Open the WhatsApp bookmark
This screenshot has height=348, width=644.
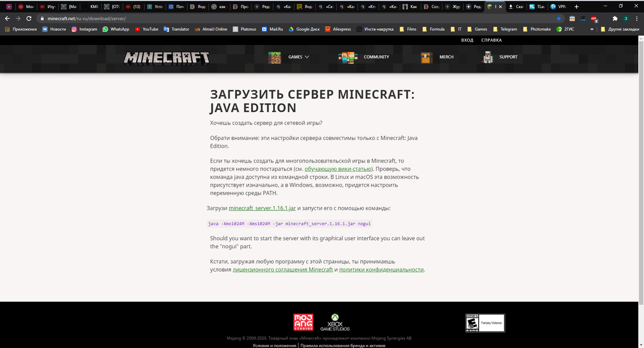point(116,29)
